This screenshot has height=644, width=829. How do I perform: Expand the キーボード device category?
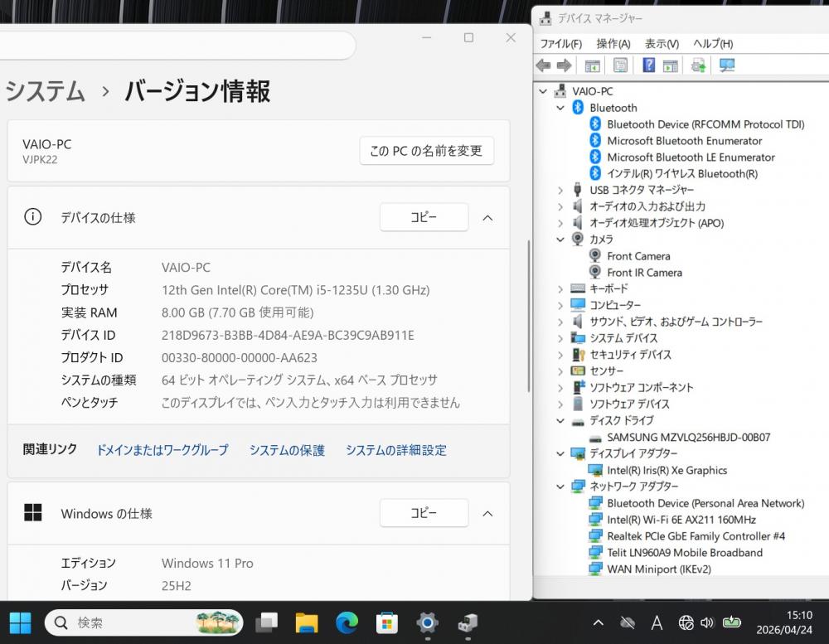561,288
